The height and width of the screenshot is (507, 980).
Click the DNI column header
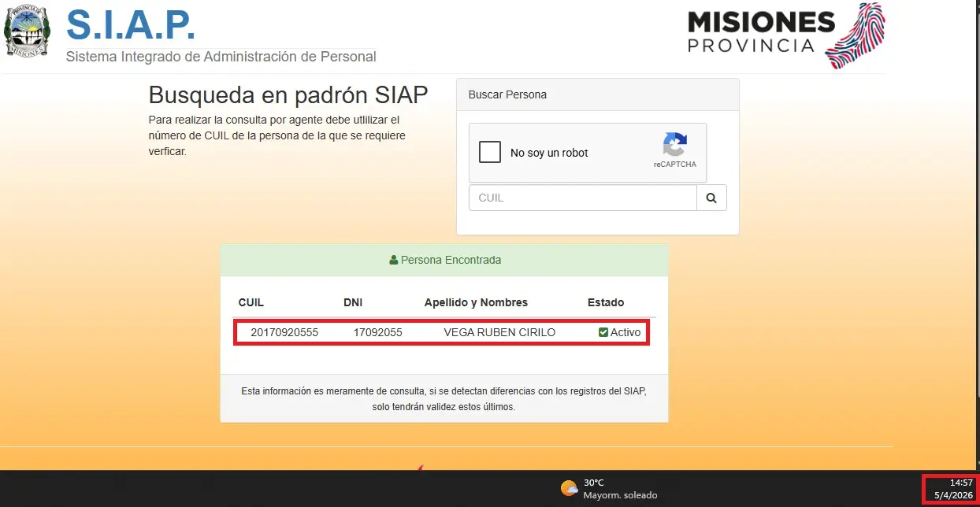click(x=353, y=302)
